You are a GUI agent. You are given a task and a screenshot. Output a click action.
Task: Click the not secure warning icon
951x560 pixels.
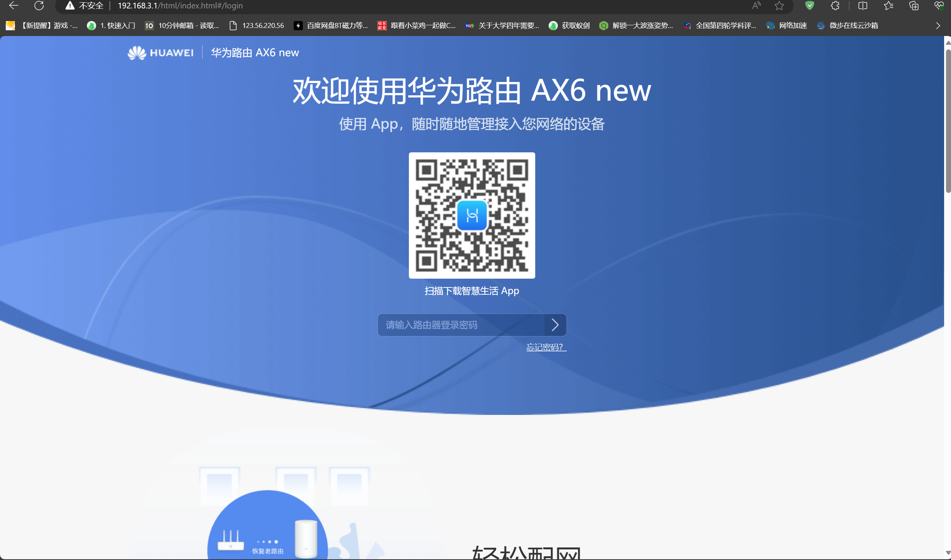pos(70,6)
